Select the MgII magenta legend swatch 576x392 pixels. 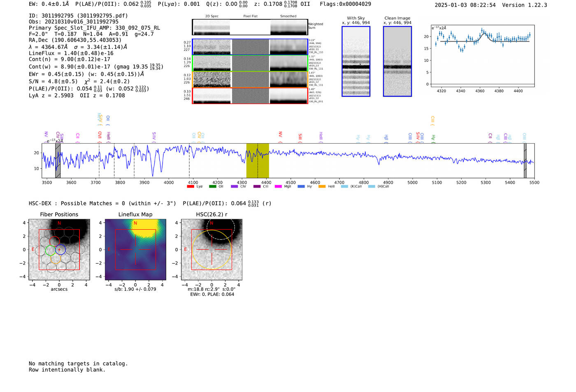[279, 186]
